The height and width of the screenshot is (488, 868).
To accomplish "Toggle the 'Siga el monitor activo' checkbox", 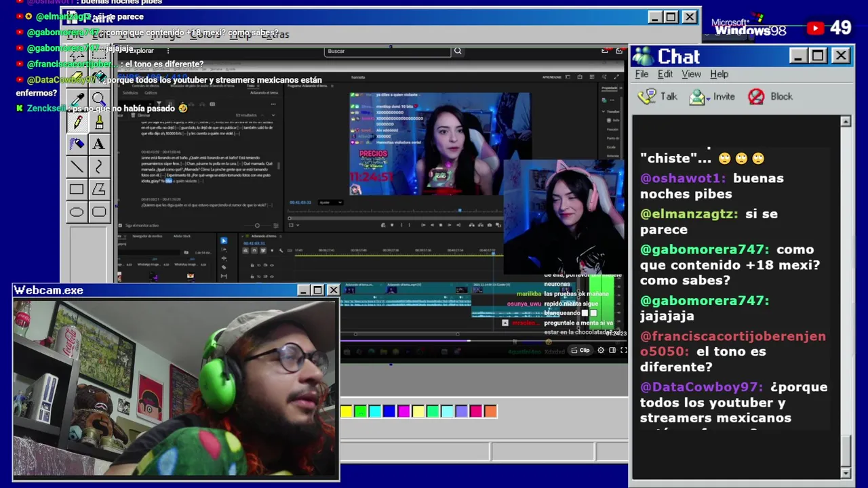I will (121, 226).
